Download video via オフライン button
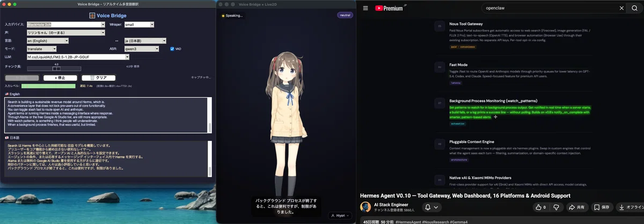 click(630, 207)
